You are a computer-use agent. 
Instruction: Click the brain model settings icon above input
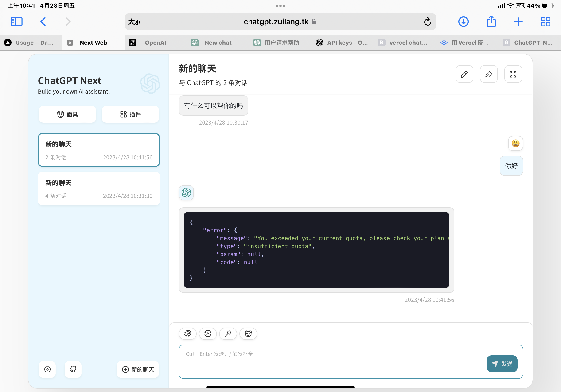[188, 333]
